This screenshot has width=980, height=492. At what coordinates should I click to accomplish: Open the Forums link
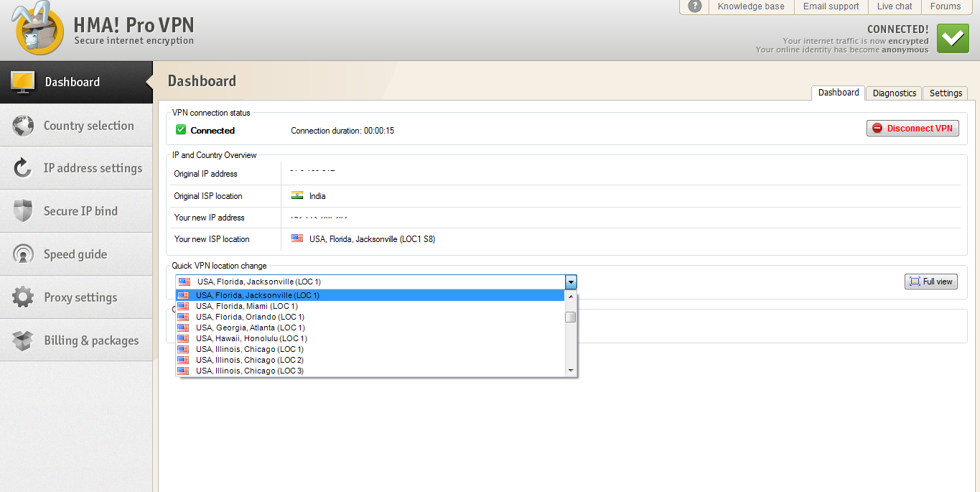point(946,6)
